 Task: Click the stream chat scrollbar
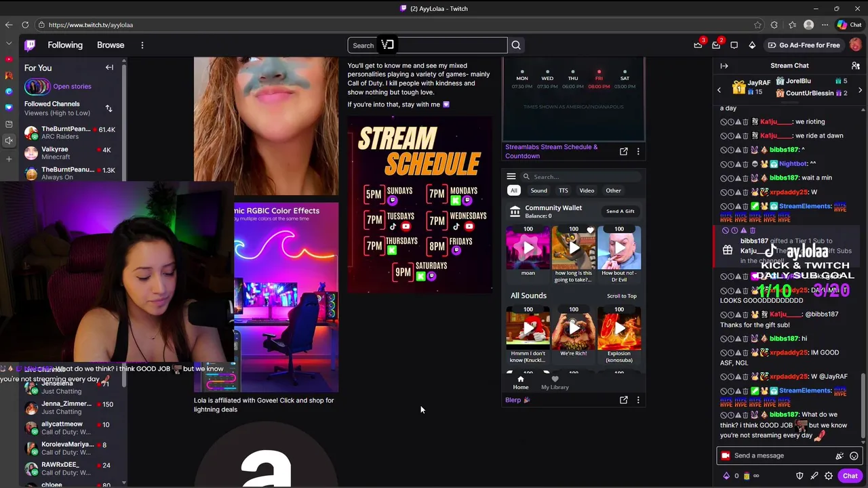coord(863,407)
